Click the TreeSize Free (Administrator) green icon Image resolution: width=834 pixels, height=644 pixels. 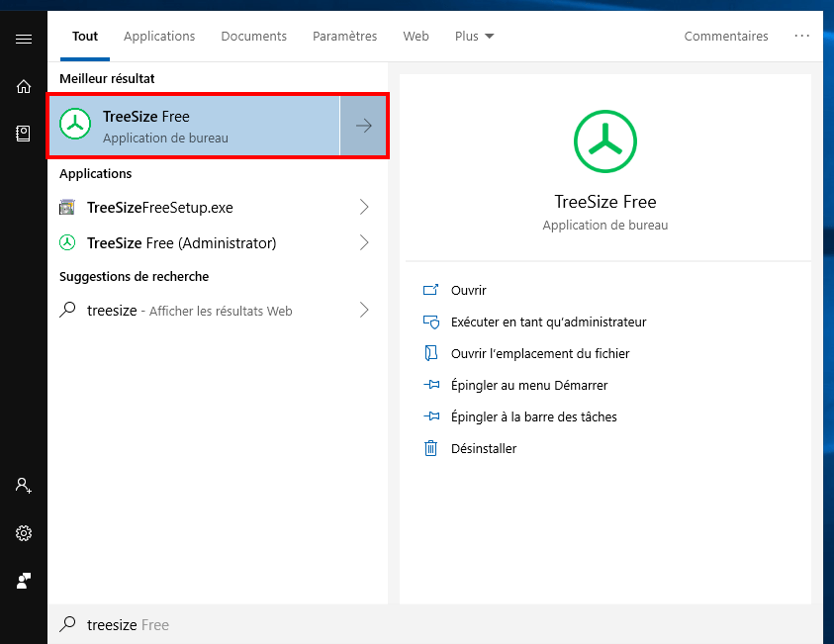click(x=67, y=242)
